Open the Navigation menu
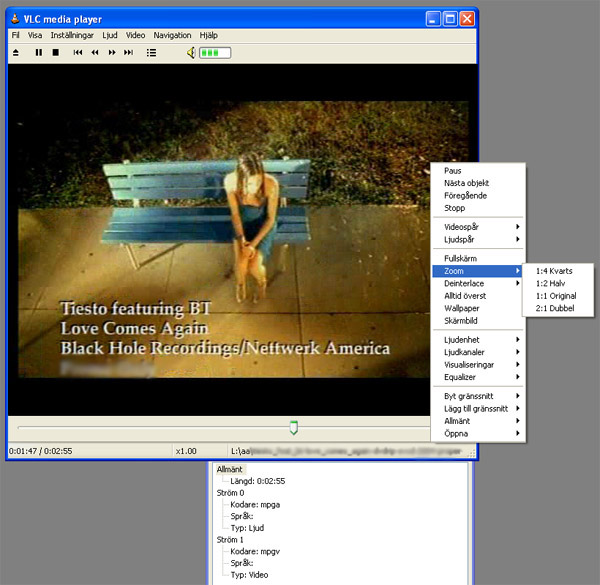The height and width of the screenshot is (585, 600). (x=172, y=35)
